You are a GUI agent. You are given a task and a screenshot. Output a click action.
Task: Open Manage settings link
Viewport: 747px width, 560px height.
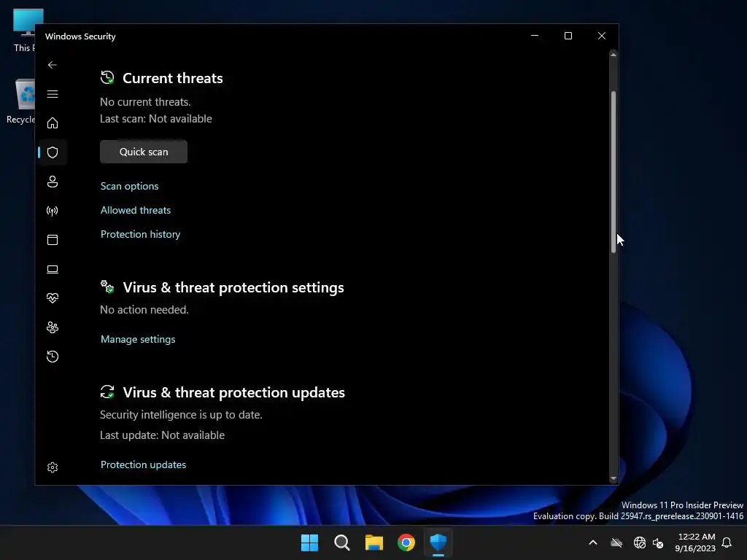click(138, 339)
